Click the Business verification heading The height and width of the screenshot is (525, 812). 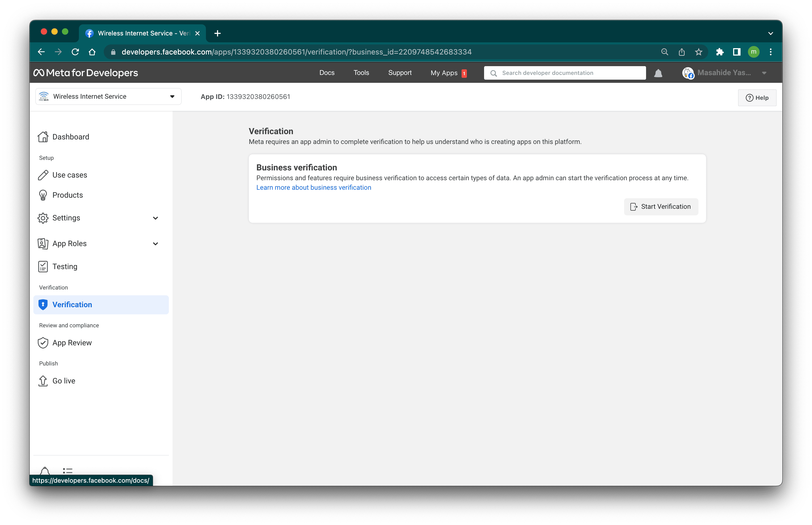click(x=297, y=168)
